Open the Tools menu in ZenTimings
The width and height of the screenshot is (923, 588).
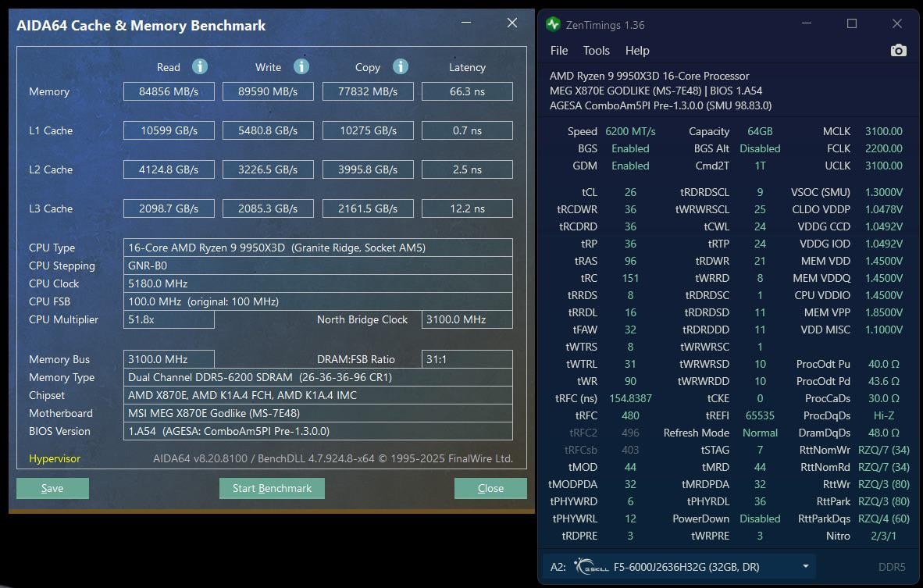[x=596, y=51]
